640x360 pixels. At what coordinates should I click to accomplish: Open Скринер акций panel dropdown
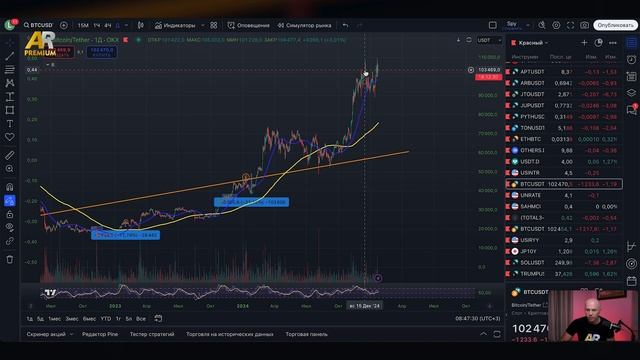point(50,334)
